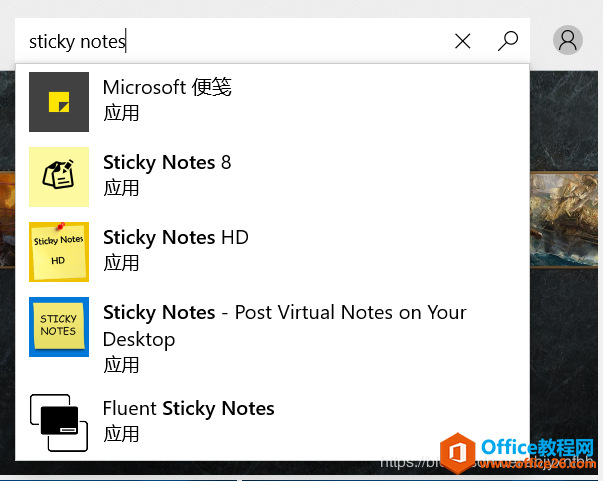This screenshot has height=481, width=603.
Task: Click the Sticky Notes 8 app icon
Action: [x=59, y=177]
